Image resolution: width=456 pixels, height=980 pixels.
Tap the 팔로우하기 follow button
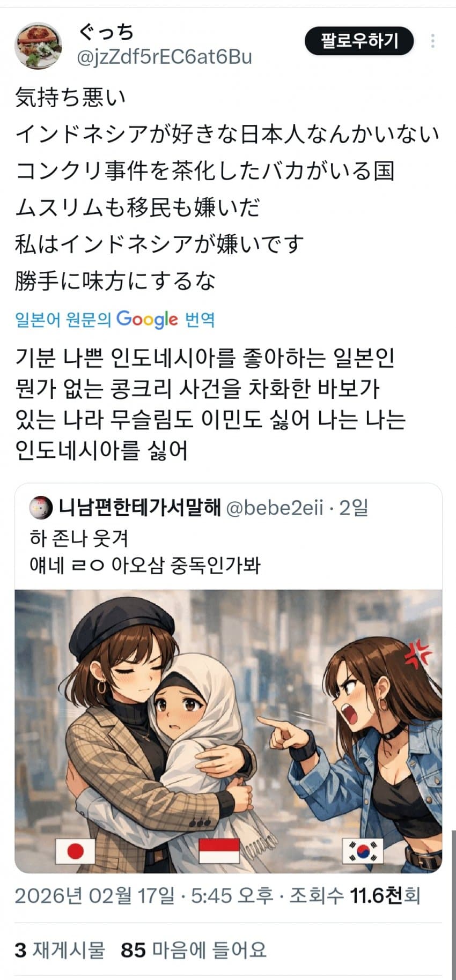click(359, 41)
